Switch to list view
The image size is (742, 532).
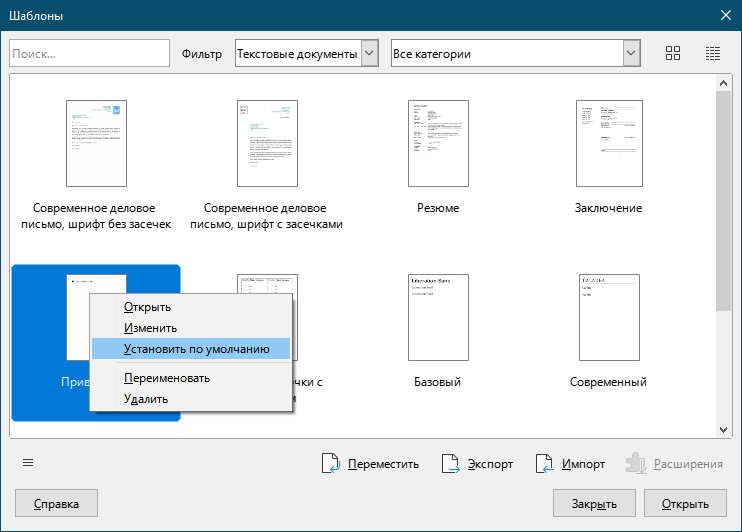point(713,53)
